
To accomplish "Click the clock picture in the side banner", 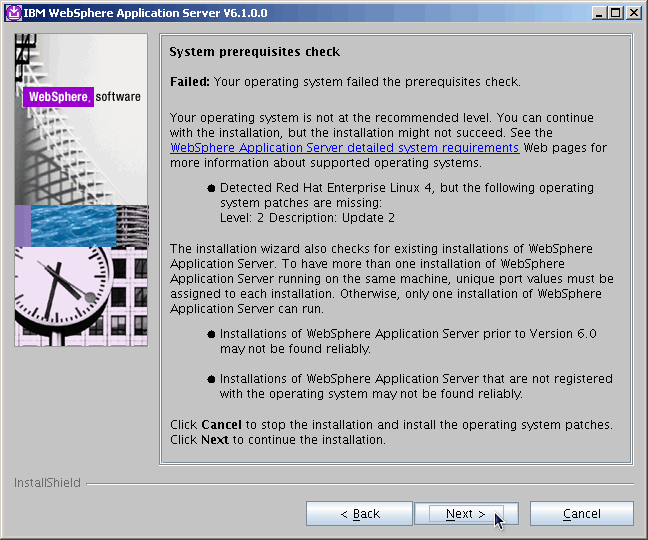I will coord(62,295).
